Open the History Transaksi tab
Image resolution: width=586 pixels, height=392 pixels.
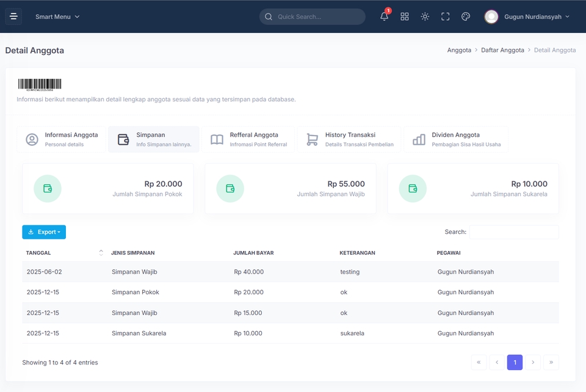pyautogui.click(x=349, y=139)
